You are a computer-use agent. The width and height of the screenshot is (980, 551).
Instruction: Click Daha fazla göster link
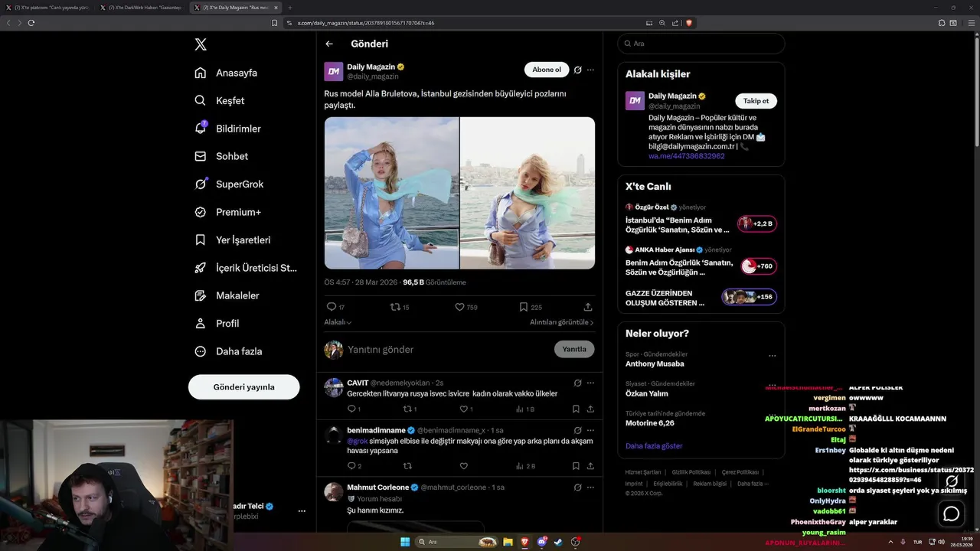click(x=654, y=446)
